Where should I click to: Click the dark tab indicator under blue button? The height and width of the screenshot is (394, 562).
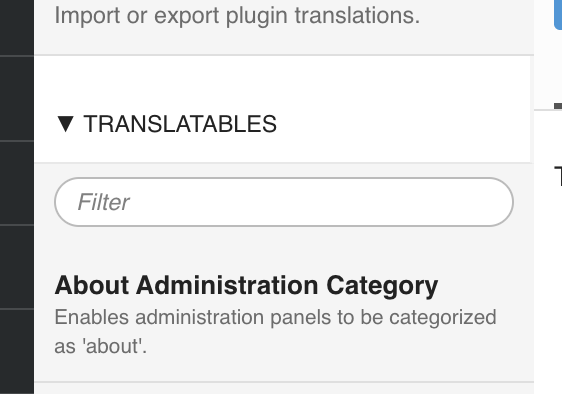click(558, 106)
